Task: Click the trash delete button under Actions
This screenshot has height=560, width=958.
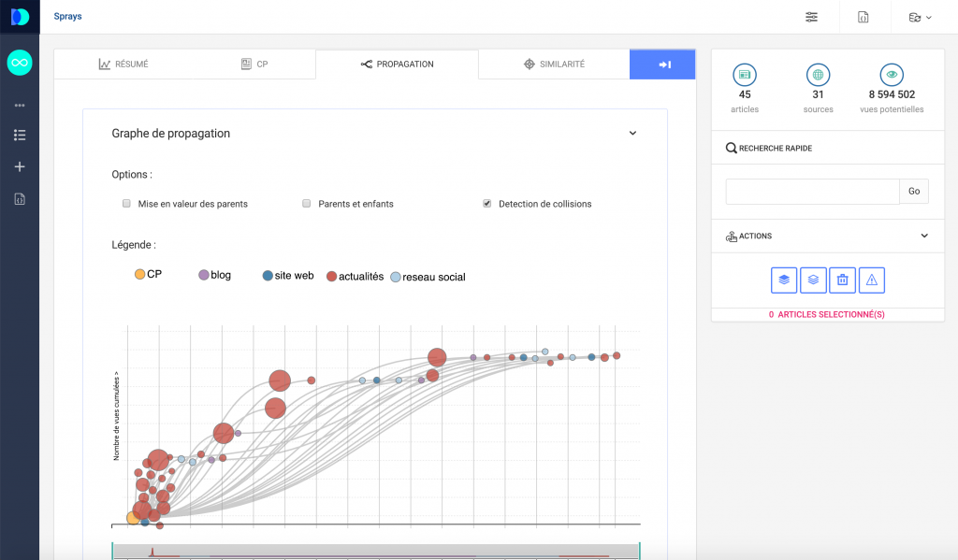Action: coord(842,279)
